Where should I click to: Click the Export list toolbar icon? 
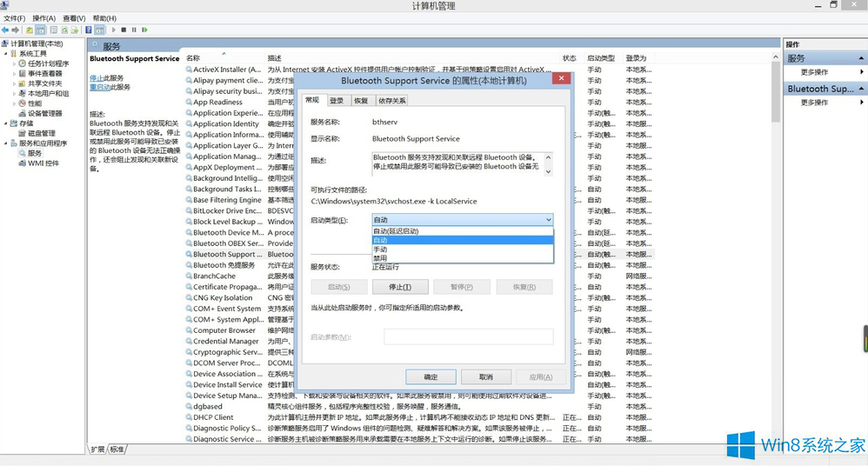(74, 30)
